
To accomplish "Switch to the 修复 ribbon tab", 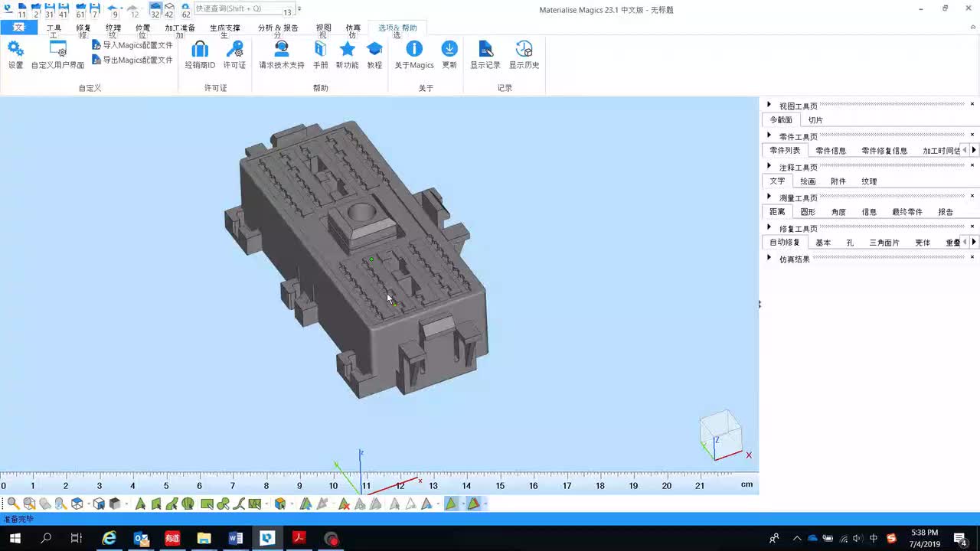I will [83, 28].
